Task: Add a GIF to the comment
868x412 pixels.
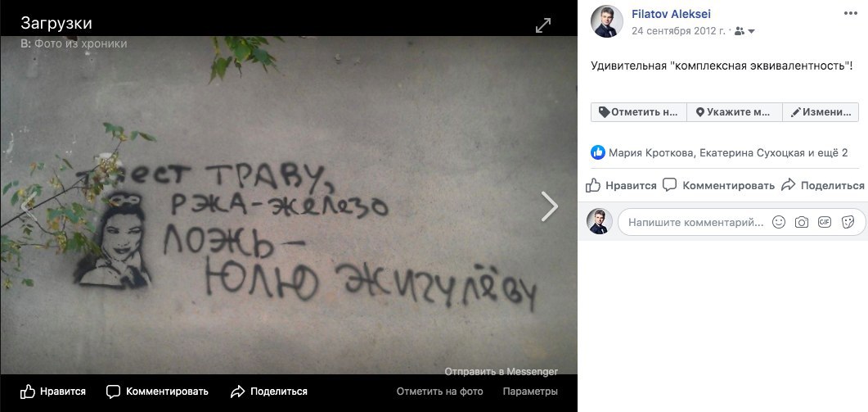Action: pos(825,222)
